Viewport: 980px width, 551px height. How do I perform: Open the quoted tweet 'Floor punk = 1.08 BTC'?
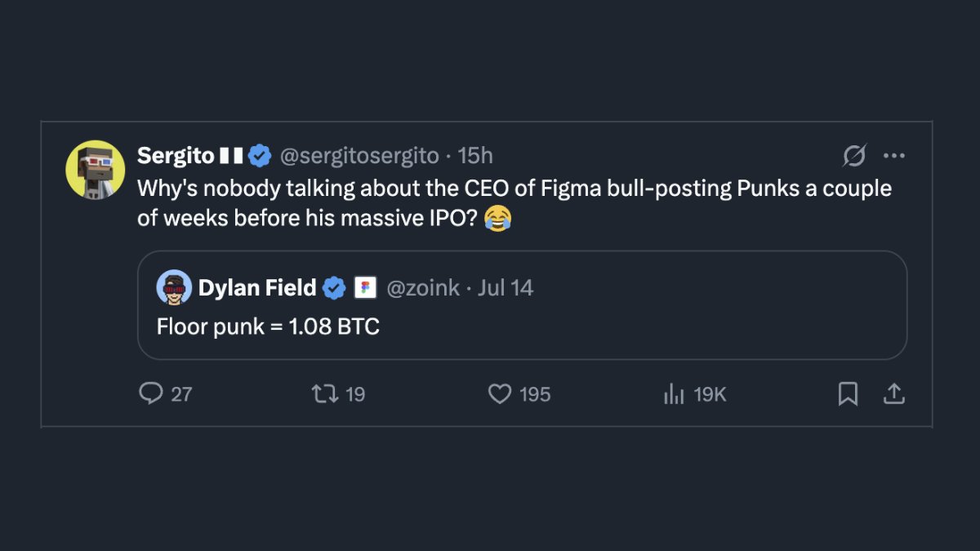522,305
